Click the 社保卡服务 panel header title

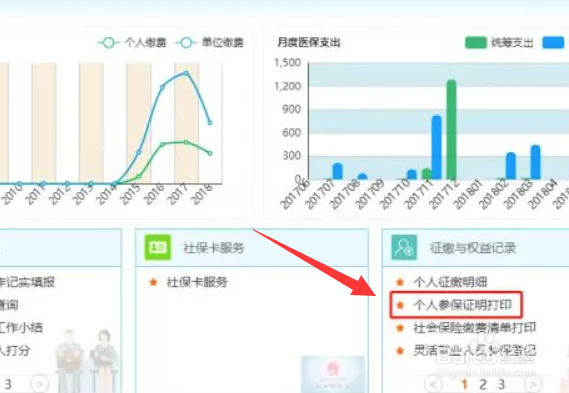[214, 248]
